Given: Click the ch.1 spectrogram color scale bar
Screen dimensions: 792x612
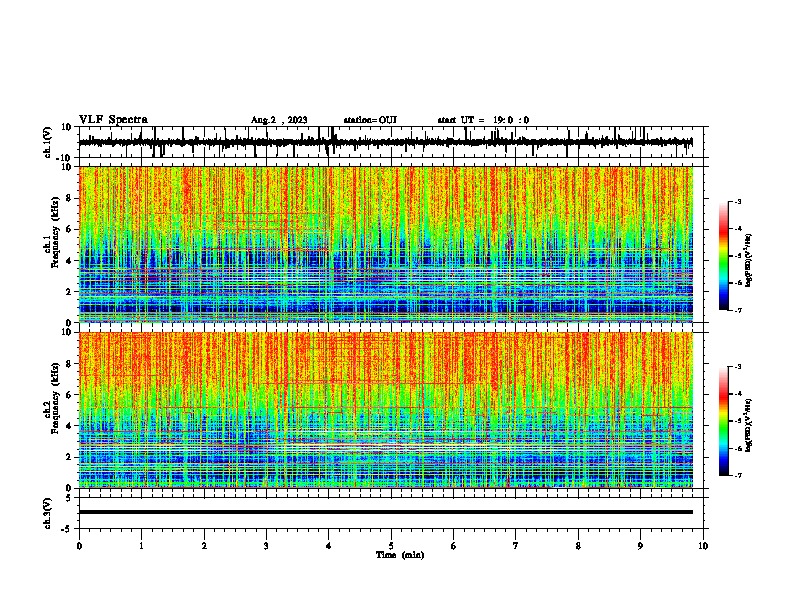Looking at the screenshot, I should pos(724,256).
